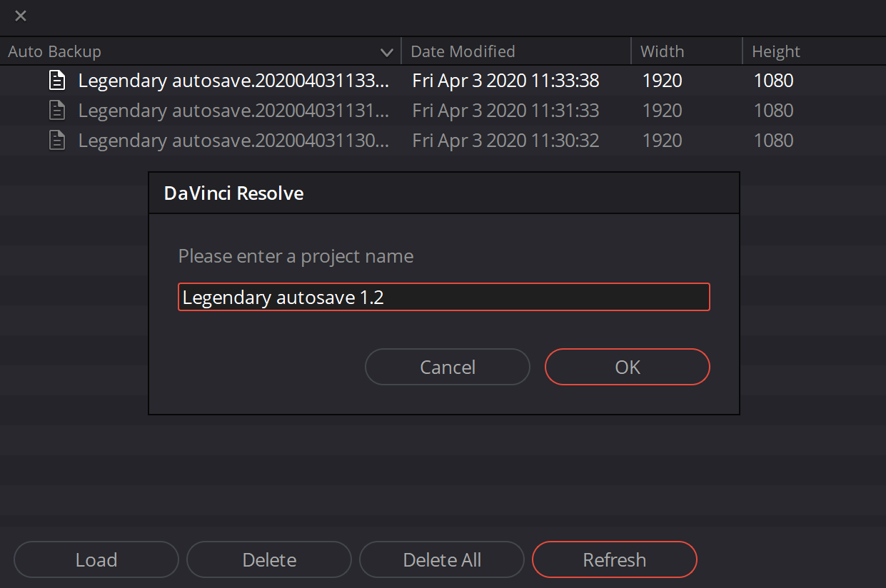The width and height of the screenshot is (886, 588).
Task: Click the Delete button
Action: 269,559
